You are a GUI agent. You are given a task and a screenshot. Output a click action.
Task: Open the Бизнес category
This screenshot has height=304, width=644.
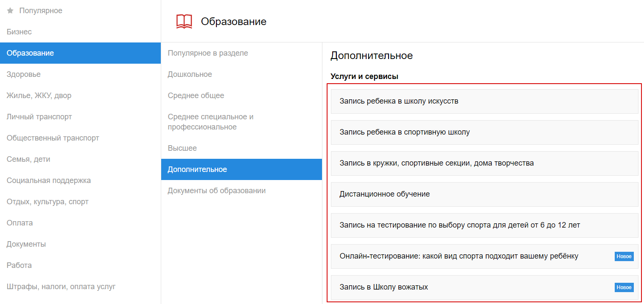[19, 32]
